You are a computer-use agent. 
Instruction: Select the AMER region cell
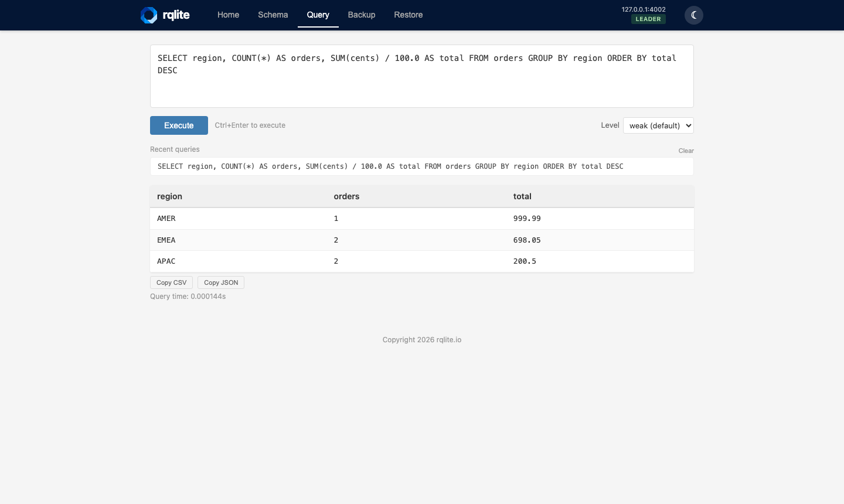click(166, 218)
